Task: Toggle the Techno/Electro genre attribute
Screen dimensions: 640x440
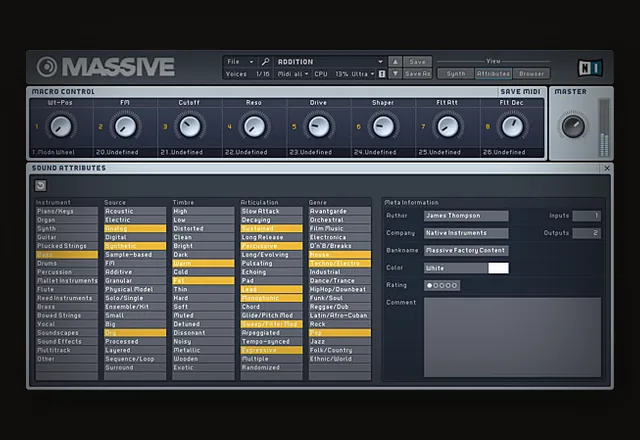Action: tap(340, 263)
